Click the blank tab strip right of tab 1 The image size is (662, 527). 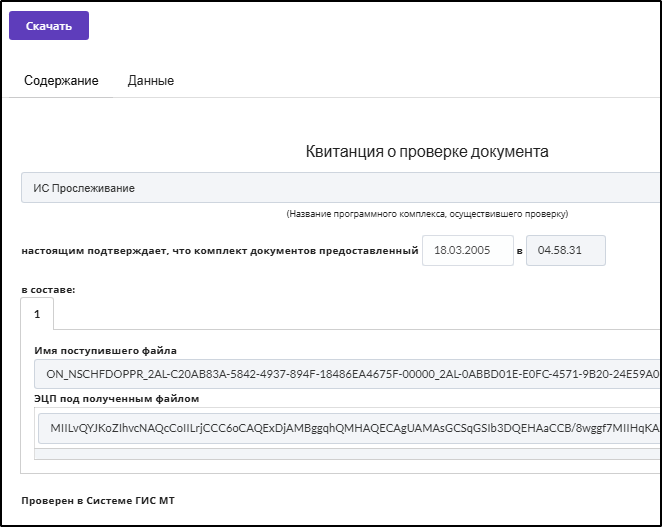357,314
